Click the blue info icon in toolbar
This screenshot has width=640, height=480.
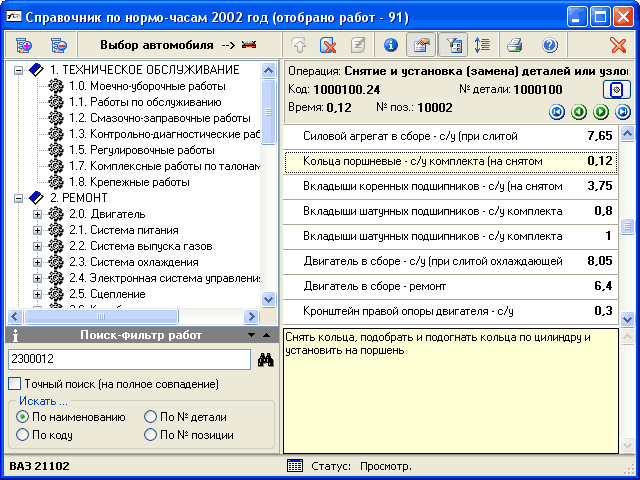391,45
